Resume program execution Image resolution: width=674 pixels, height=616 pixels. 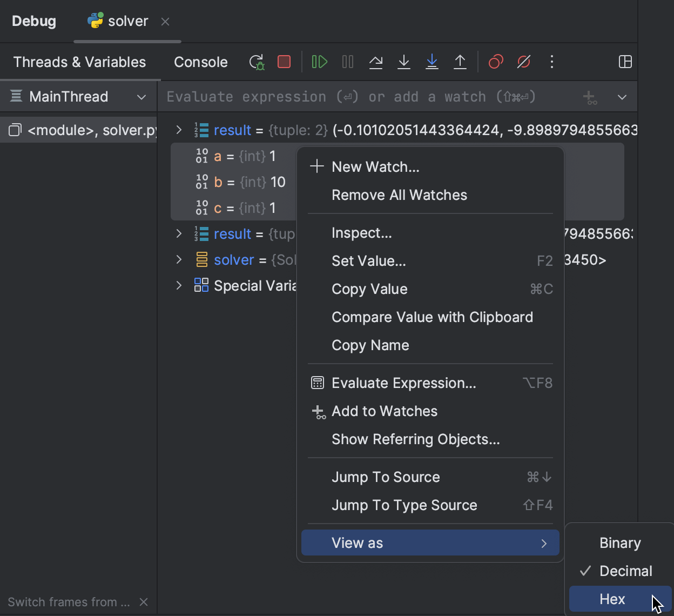[319, 62]
